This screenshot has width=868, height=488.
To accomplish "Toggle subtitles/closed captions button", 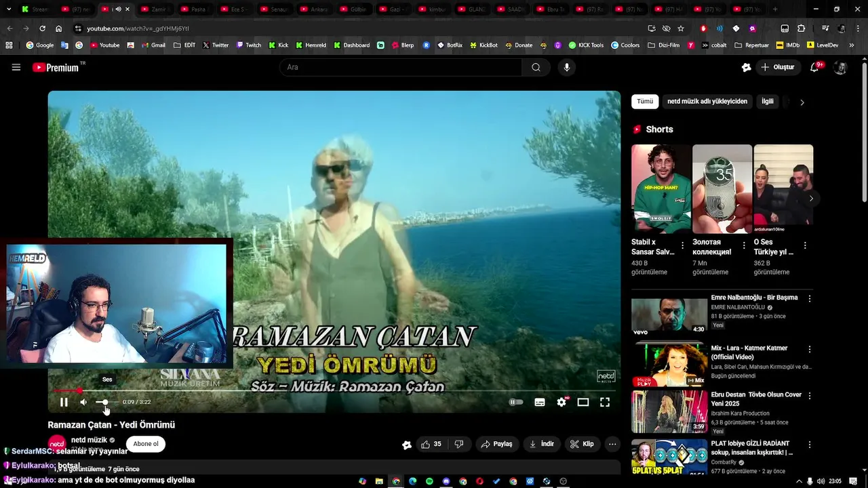I will (x=540, y=402).
